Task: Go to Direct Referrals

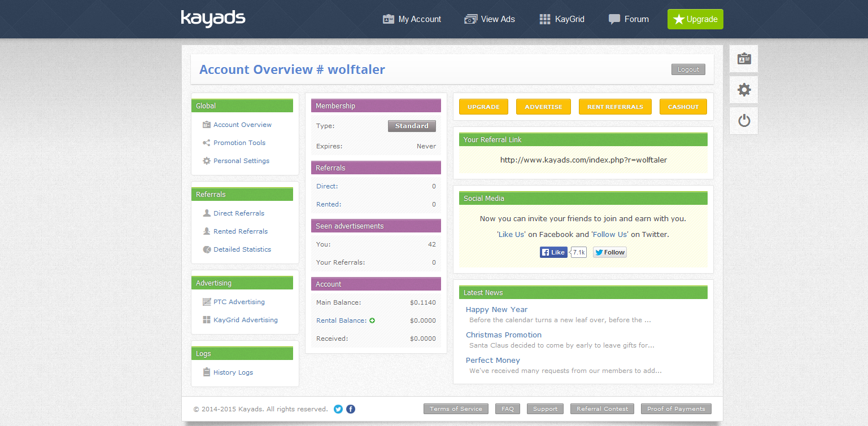Action: click(x=239, y=213)
